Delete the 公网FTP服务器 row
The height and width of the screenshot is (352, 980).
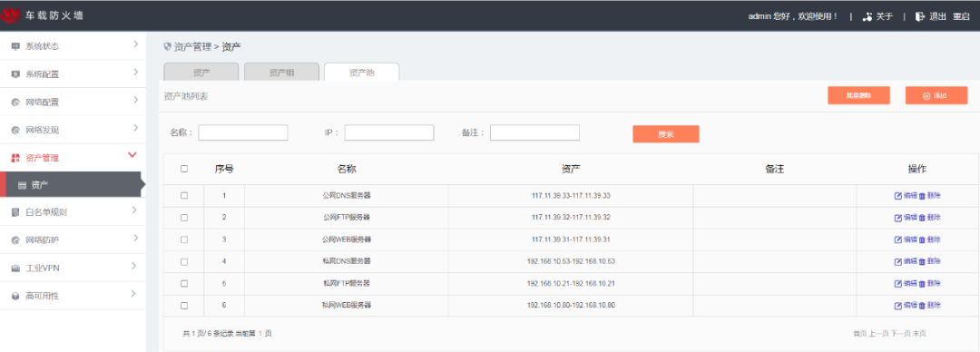click(x=929, y=218)
